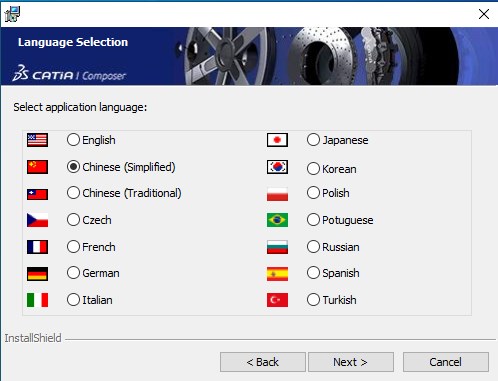The image size is (498, 381).
Task: Click the Taiwan flag beside Chinese (Traditional)
Action: pyautogui.click(x=37, y=194)
